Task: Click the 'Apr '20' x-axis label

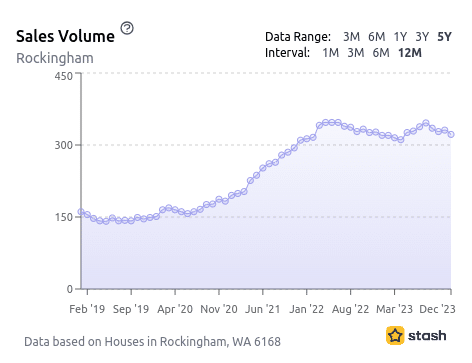Action: pos(175,309)
